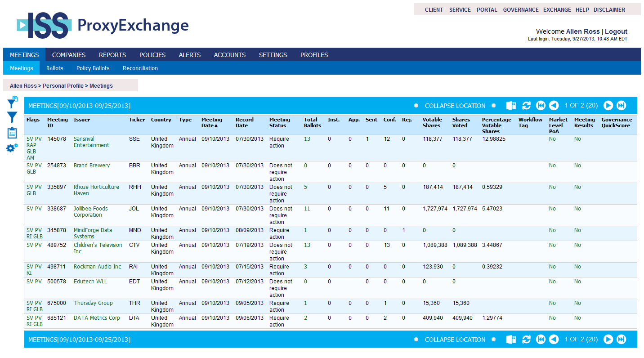Toggle COLLAPSE LOCATION in the bottom footer bar

(455, 340)
